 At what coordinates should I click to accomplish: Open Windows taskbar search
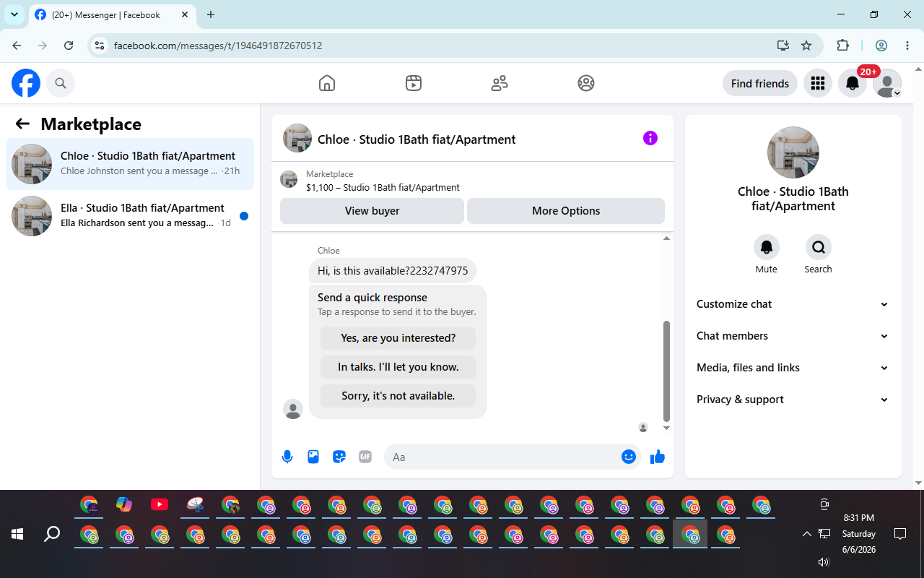(x=52, y=534)
